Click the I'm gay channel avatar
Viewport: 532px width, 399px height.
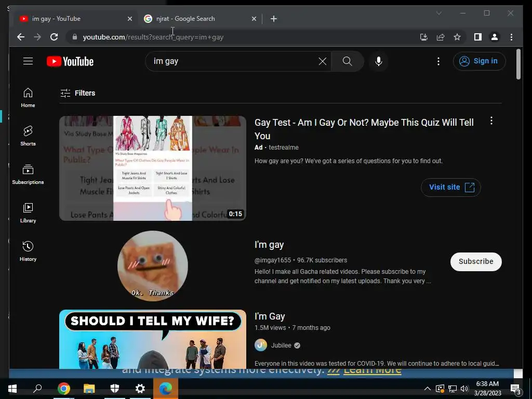coord(153,266)
